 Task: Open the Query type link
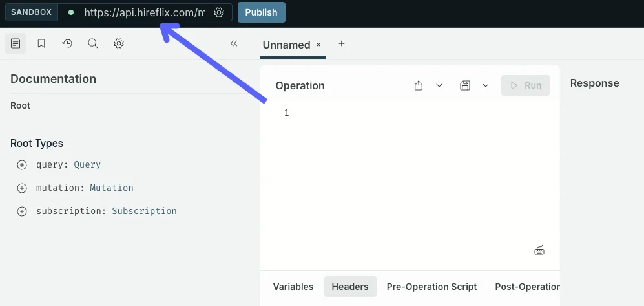87,164
